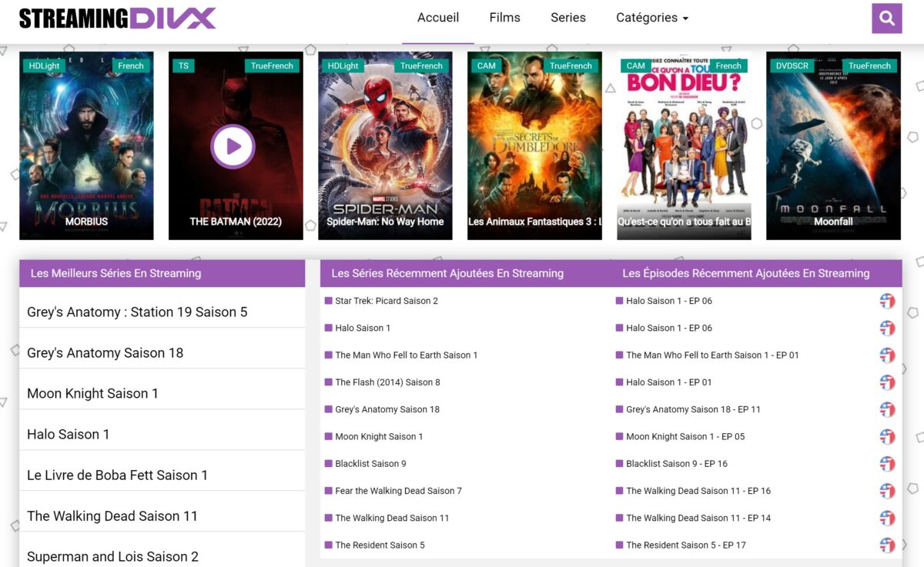The height and width of the screenshot is (567, 924).
Task: Click the flag icon beside The Walking Dead Saison 11 - EP 16
Action: click(887, 491)
